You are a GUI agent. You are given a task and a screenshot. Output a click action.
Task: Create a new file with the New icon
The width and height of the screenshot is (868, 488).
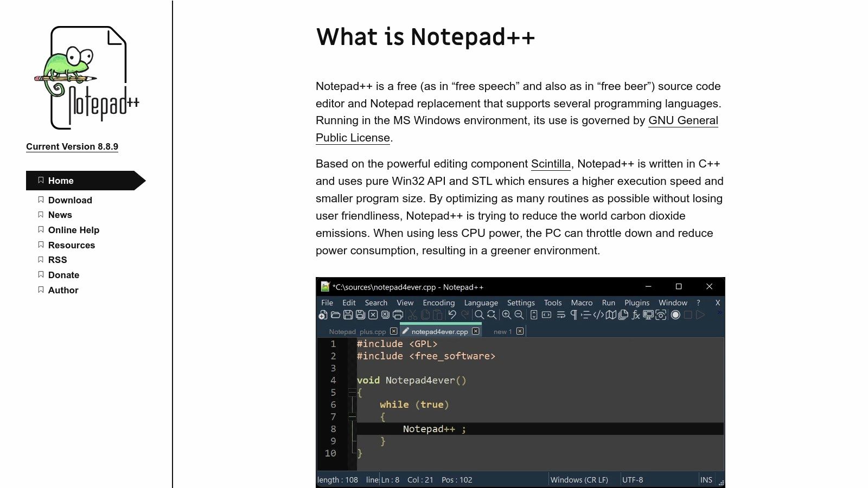322,314
